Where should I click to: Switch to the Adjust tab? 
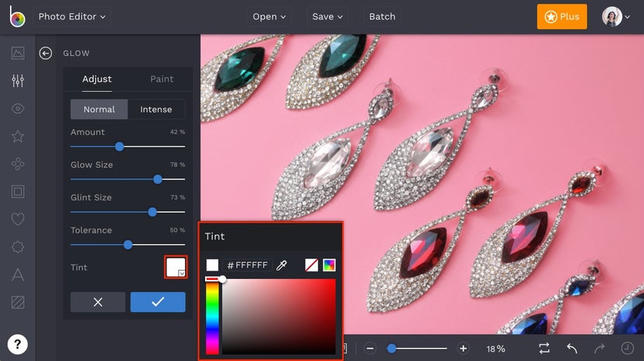(x=97, y=79)
